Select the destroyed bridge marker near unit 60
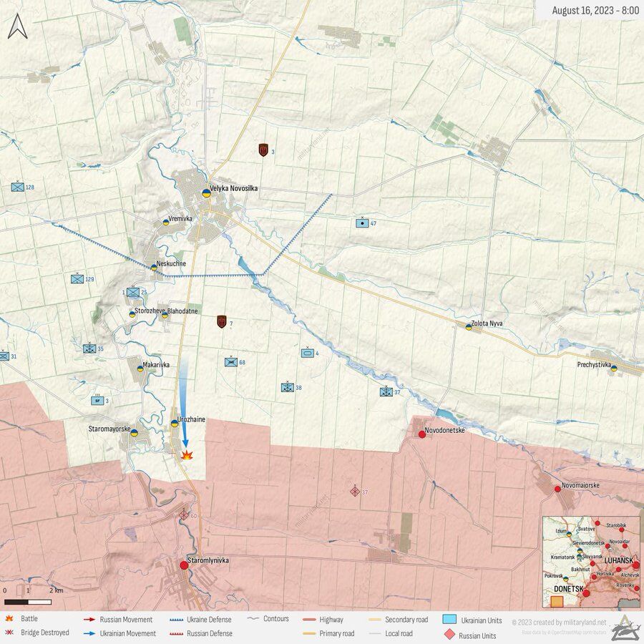This screenshot has height=644, width=644. coord(184,514)
